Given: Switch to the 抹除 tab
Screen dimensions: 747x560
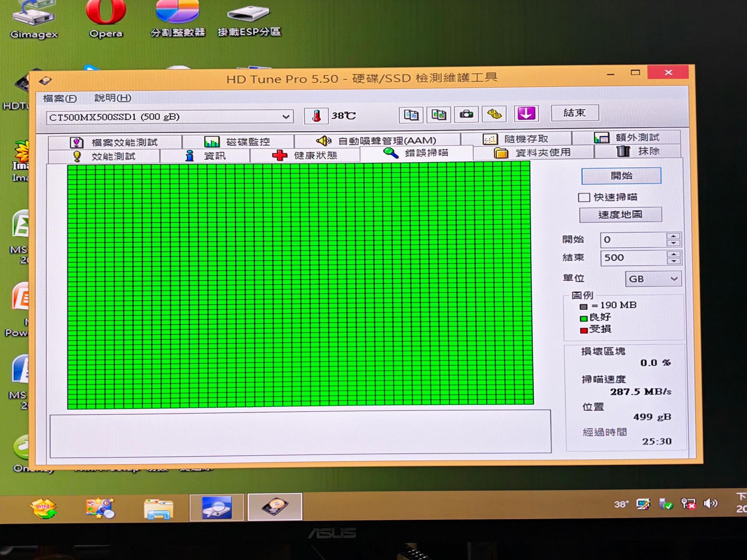Looking at the screenshot, I should [637, 151].
